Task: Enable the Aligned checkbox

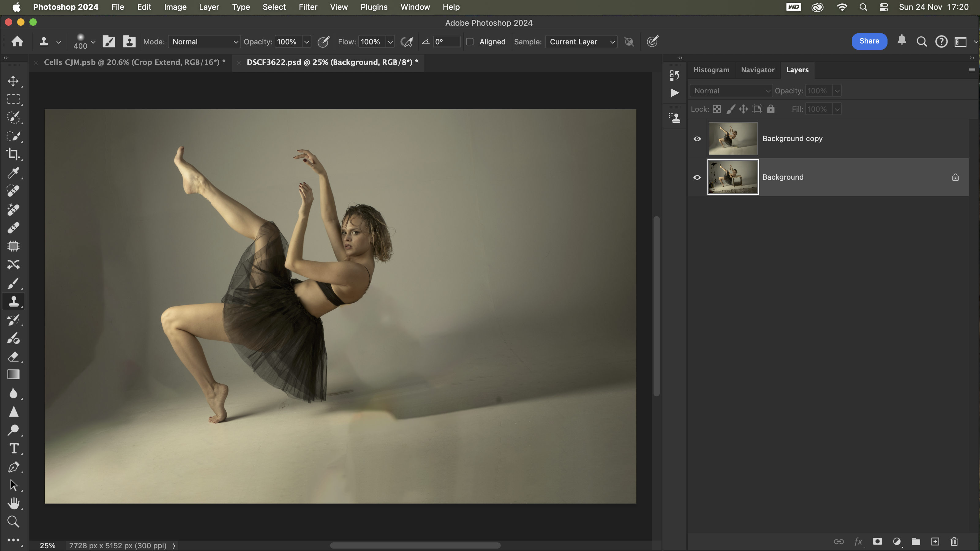Action: (470, 42)
